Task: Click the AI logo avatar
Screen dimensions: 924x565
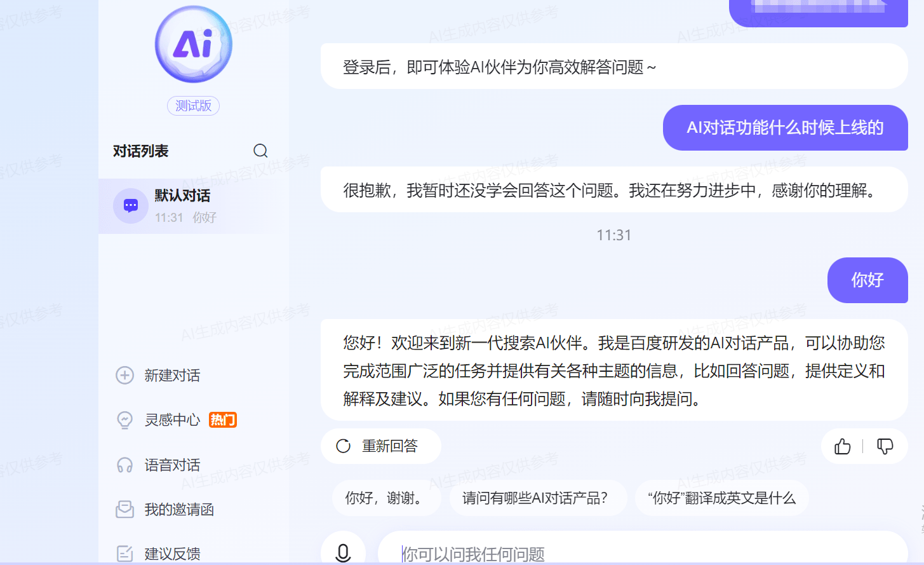Action: pyautogui.click(x=192, y=44)
